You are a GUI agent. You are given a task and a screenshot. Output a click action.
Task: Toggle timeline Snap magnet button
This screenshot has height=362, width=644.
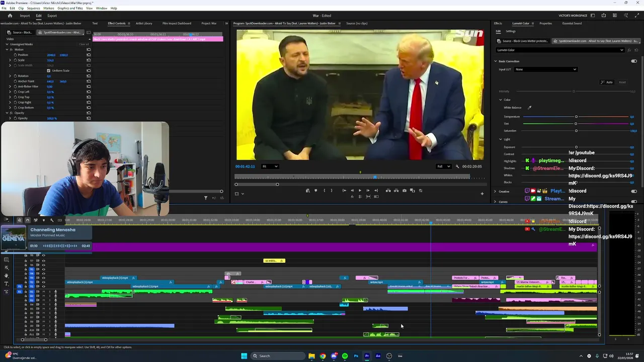pos(28,220)
